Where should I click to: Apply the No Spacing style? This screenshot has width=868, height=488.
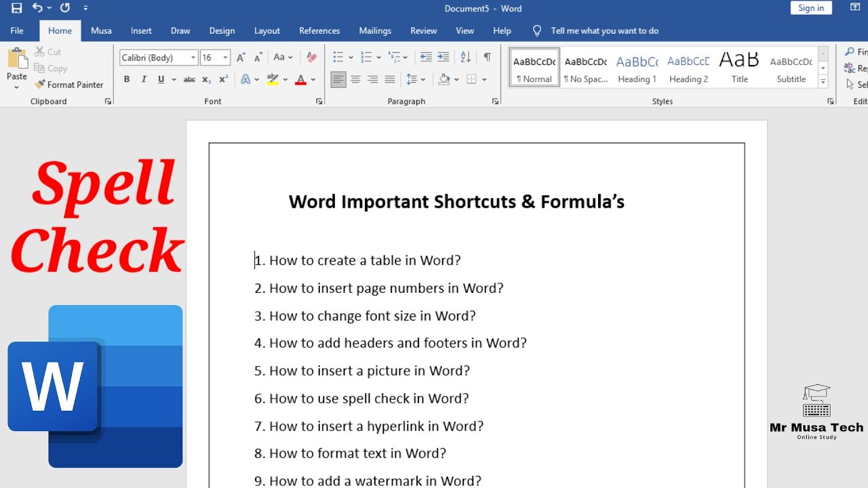tap(585, 68)
